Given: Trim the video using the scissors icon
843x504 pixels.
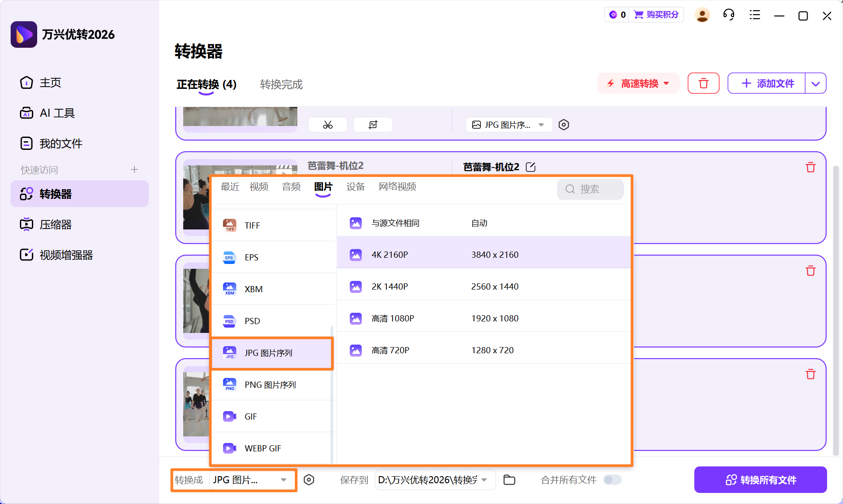Looking at the screenshot, I should [327, 124].
